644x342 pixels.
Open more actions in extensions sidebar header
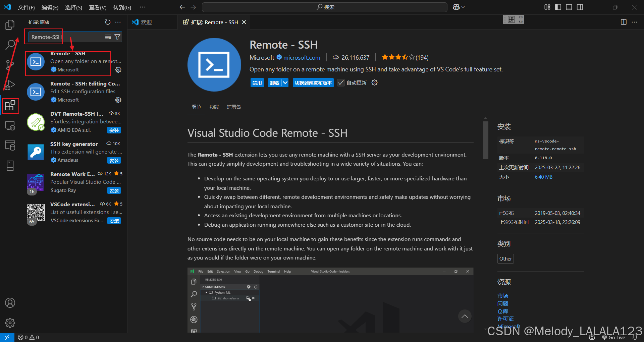pos(118,22)
